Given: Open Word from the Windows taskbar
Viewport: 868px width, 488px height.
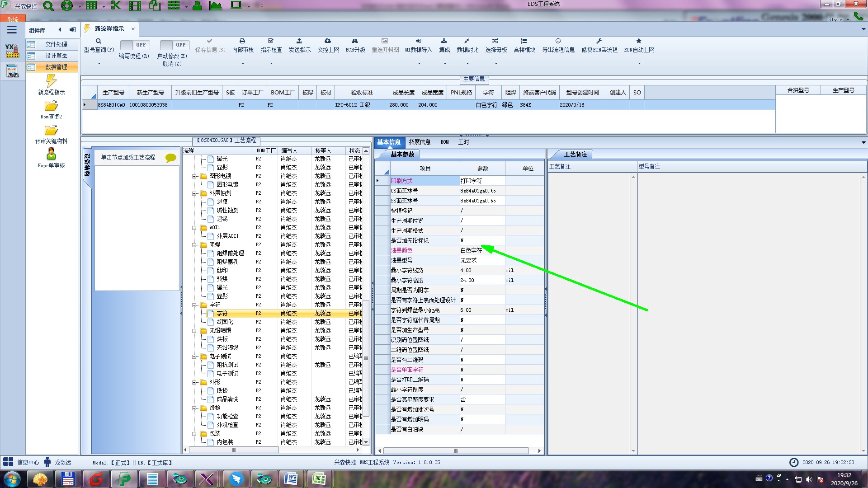Looking at the screenshot, I should click(291, 479).
